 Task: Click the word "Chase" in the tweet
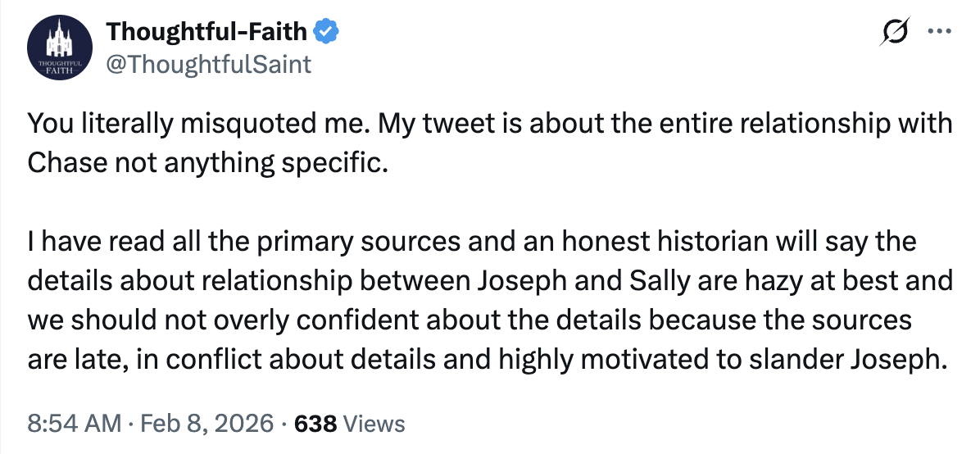[x=66, y=162]
